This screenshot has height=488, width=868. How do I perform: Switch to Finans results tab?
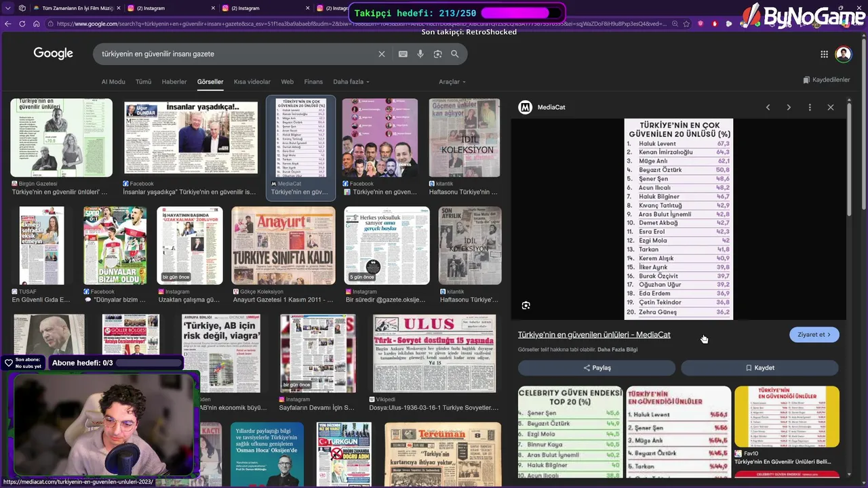click(x=313, y=81)
